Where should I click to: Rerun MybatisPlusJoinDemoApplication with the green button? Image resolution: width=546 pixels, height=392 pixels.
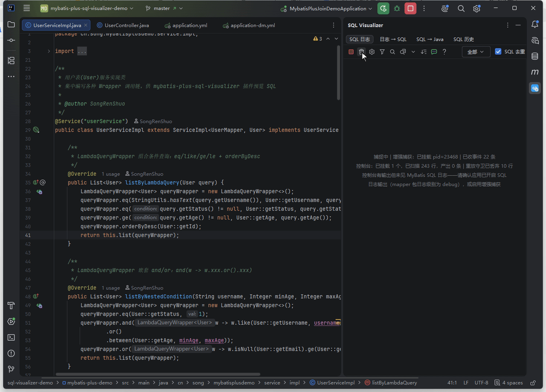[383, 9]
